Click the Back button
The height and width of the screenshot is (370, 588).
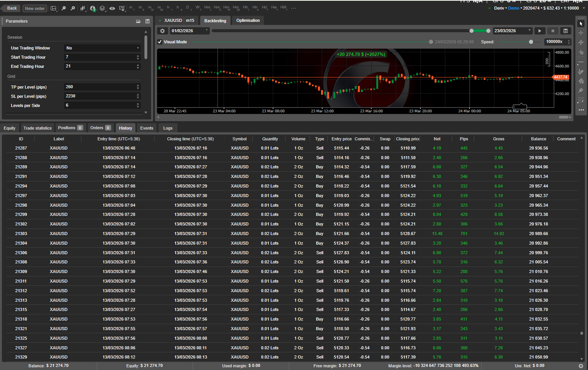click(x=12, y=8)
